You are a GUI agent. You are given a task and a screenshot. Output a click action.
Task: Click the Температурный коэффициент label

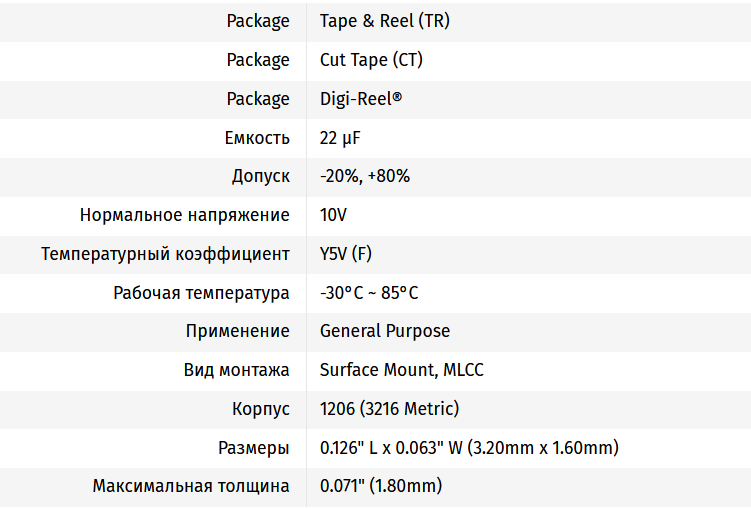point(165,254)
